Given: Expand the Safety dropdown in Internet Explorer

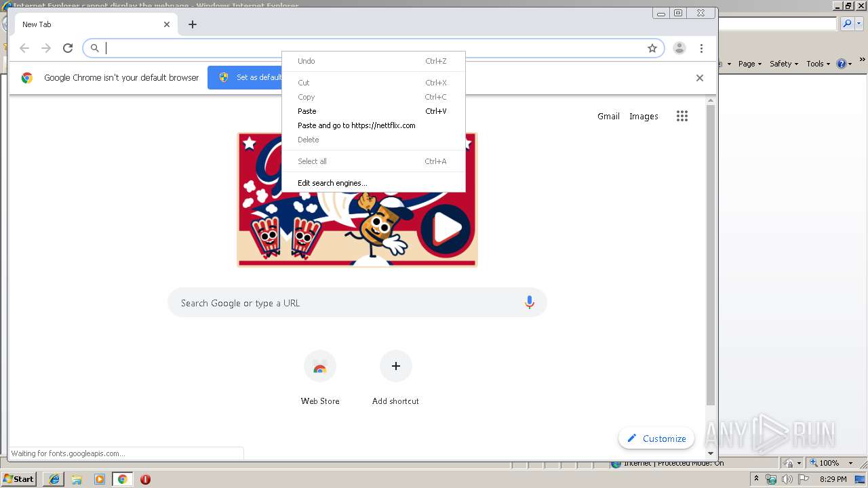Looking at the screenshot, I should (x=784, y=64).
